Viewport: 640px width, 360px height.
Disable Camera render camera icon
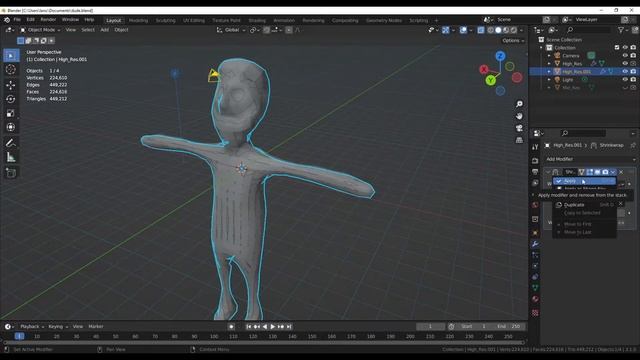pyautogui.click(x=633, y=56)
